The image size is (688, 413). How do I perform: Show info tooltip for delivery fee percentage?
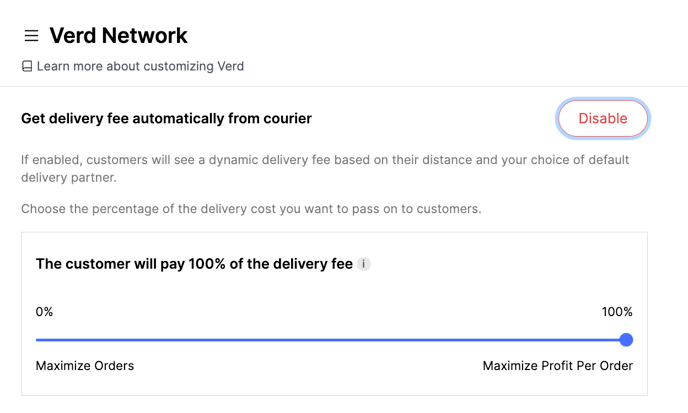[363, 264]
